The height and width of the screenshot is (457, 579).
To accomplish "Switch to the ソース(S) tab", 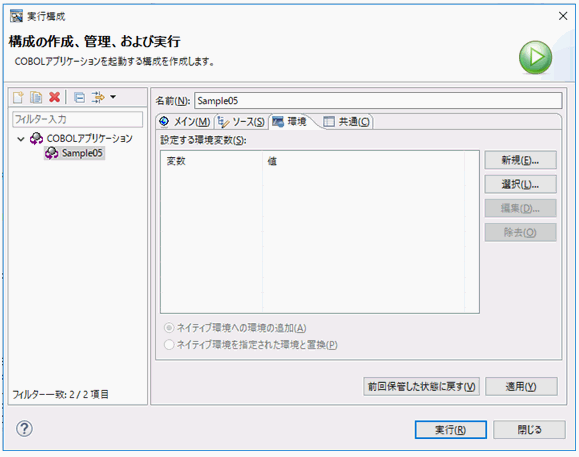I will (x=241, y=121).
